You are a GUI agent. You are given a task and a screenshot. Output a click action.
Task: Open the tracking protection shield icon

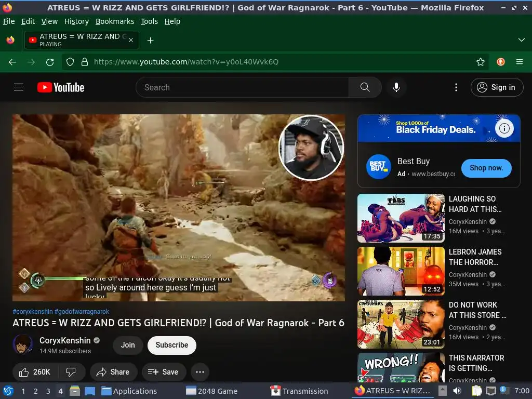pyautogui.click(x=70, y=62)
